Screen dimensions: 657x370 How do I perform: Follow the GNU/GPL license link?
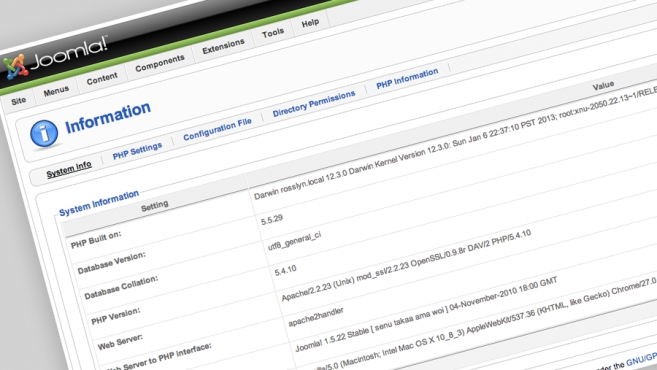point(642,359)
